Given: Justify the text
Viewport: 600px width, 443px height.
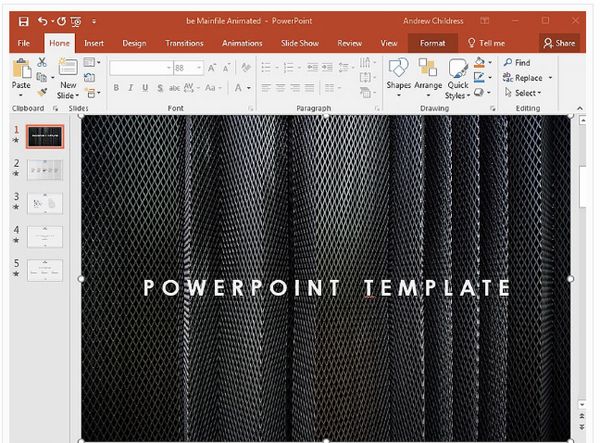Looking at the screenshot, I should pyautogui.click(x=310, y=88).
